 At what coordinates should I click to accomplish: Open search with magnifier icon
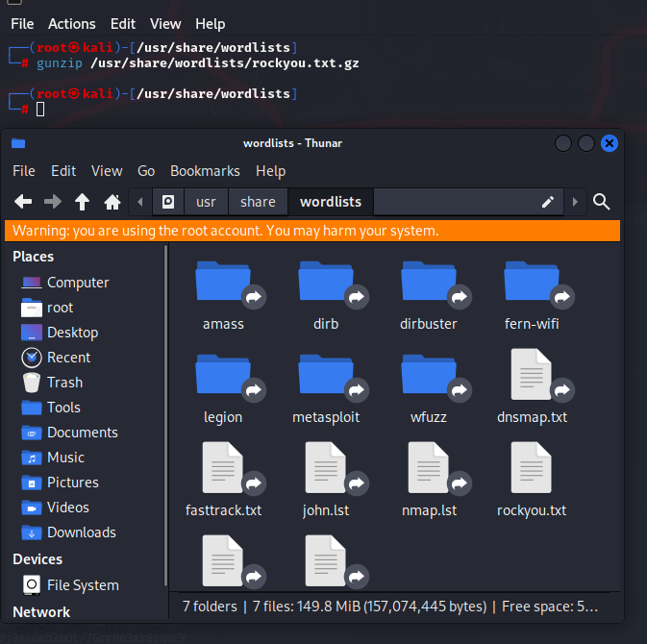point(601,202)
